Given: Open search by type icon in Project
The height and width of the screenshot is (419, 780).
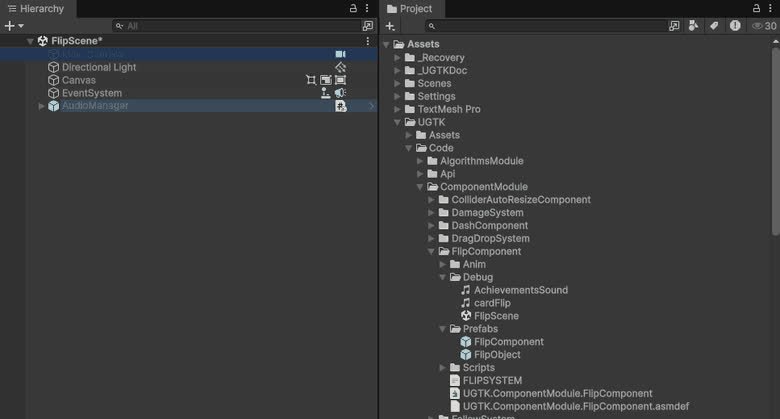Looking at the screenshot, I should click(693, 26).
